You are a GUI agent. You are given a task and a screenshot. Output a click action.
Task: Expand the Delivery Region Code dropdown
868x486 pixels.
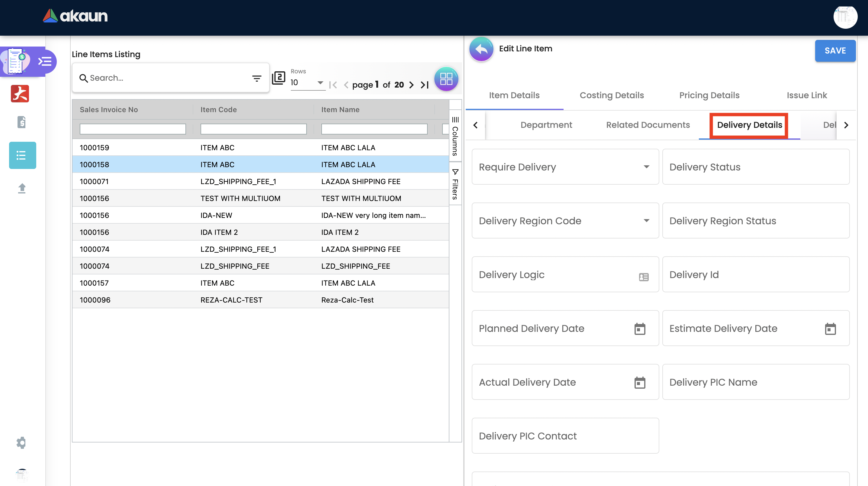coord(646,221)
